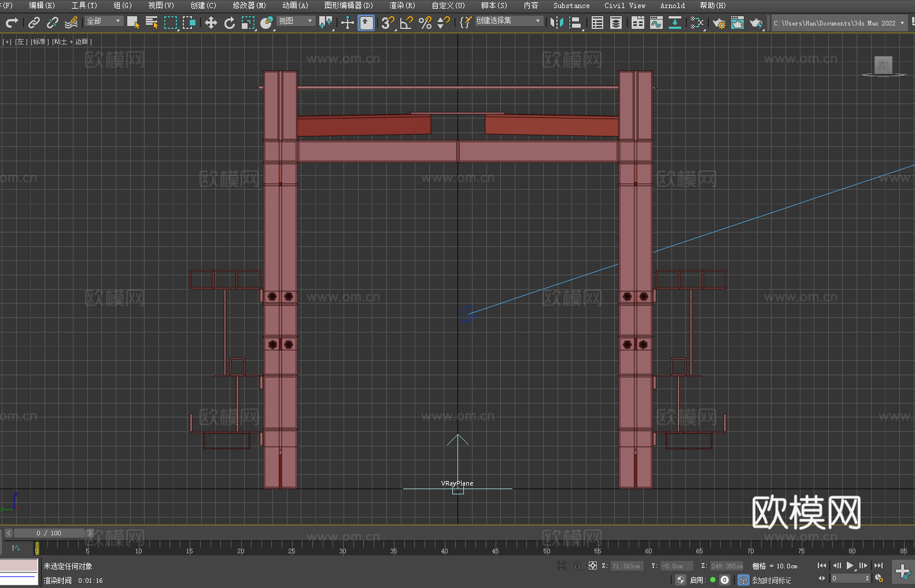The height and width of the screenshot is (588, 915).
Task: Activate the Select and Rotate tool
Action: point(230,23)
